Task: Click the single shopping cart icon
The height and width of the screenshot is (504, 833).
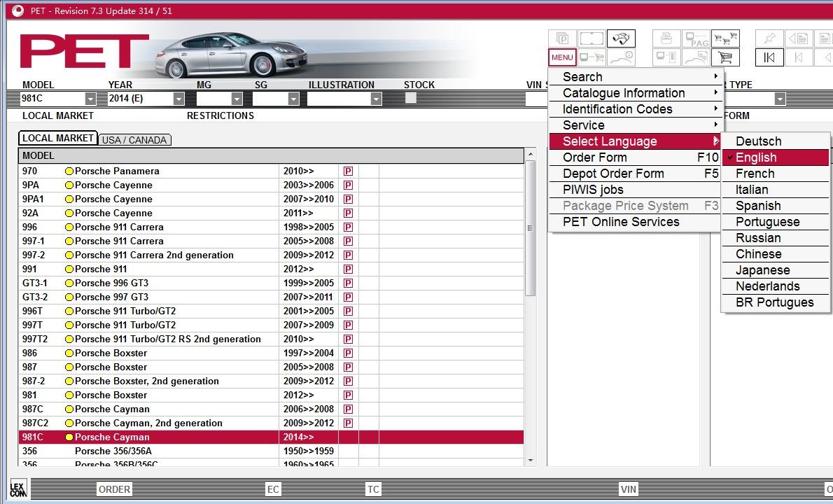Action: click(x=725, y=57)
